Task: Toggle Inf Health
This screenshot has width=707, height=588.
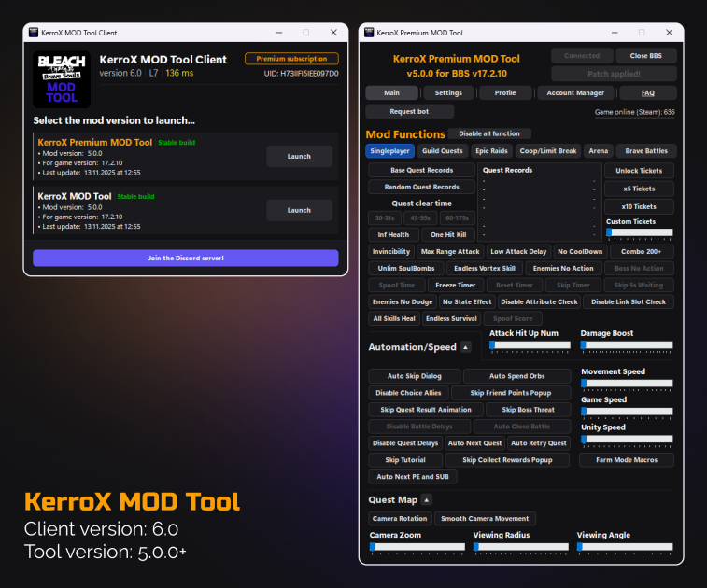Action: (393, 235)
